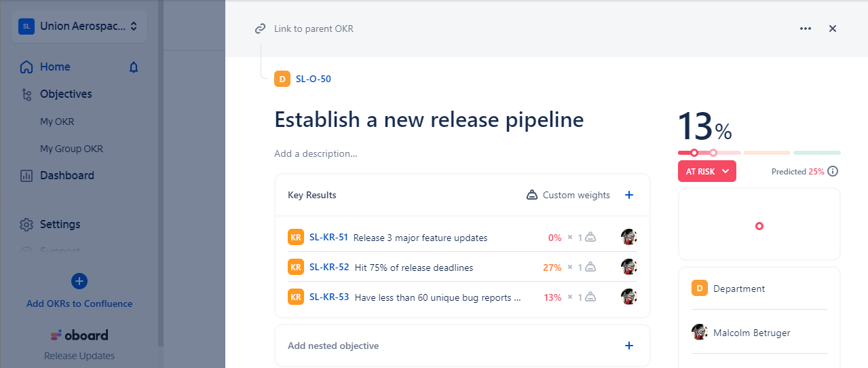
Task: Close the objective detail panel
Action: coord(833,29)
